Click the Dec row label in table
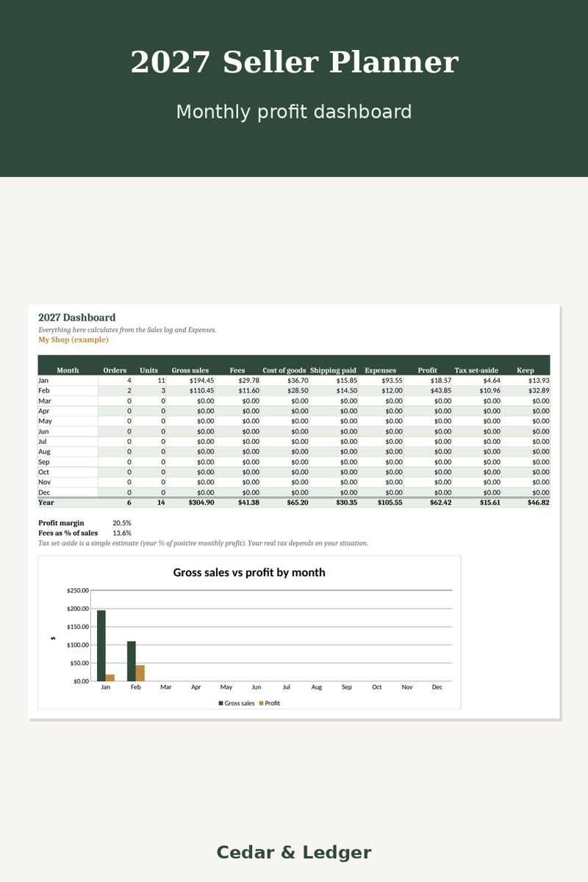Screen dimensions: 588x882 pos(44,492)
